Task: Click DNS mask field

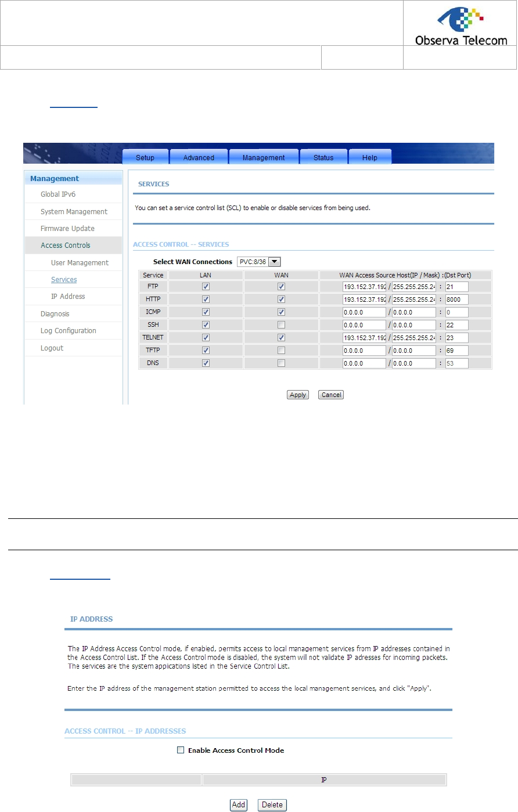Action: [413, 363]
